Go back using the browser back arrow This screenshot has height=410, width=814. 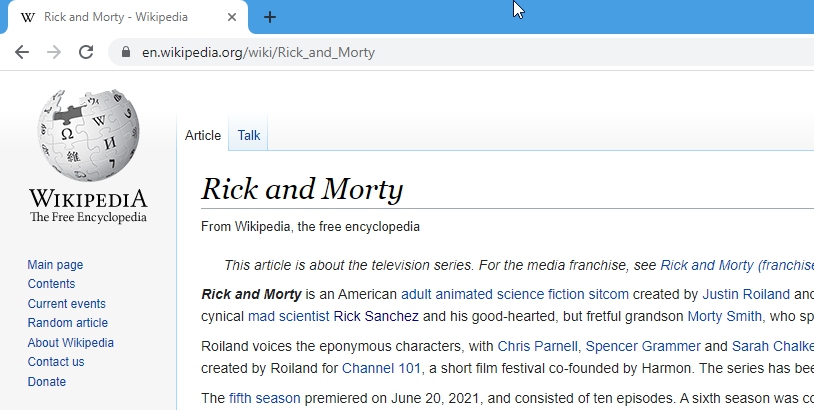coord(22,52)
